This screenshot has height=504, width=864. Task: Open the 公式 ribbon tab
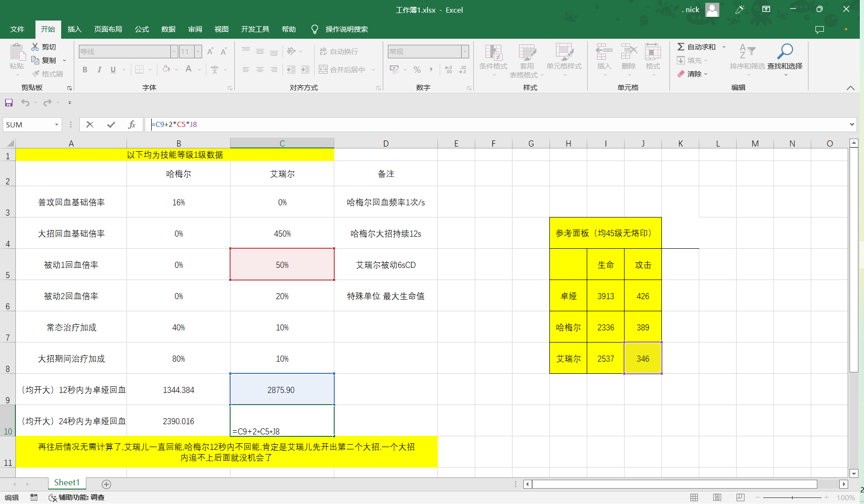pyautogui.click(x=141, y=29)
